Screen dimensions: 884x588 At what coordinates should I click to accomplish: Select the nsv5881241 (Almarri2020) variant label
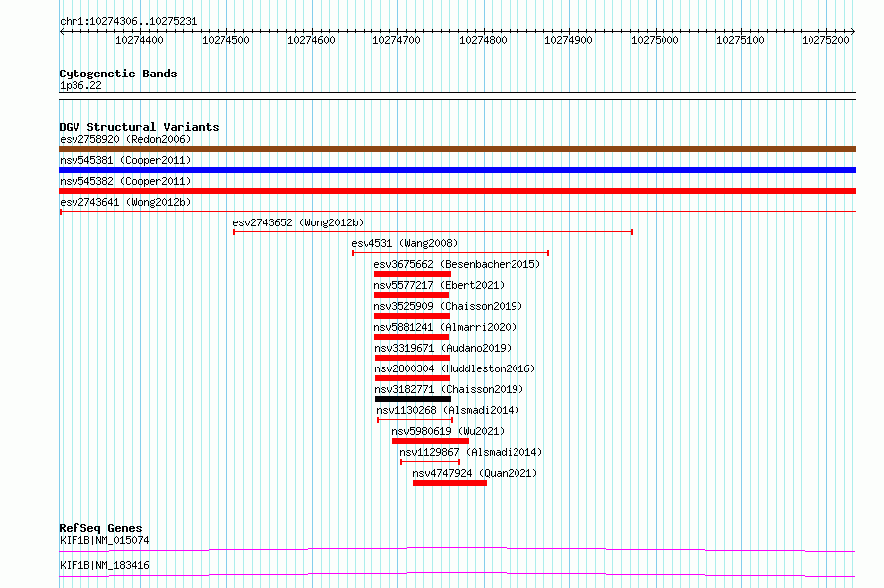point(445,327)
